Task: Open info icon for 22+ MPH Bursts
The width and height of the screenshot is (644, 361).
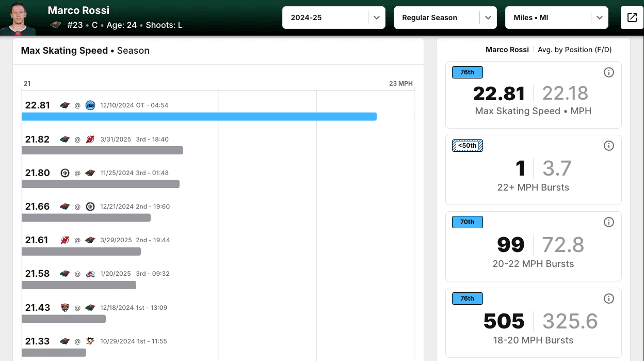Action: click(608, 146)
